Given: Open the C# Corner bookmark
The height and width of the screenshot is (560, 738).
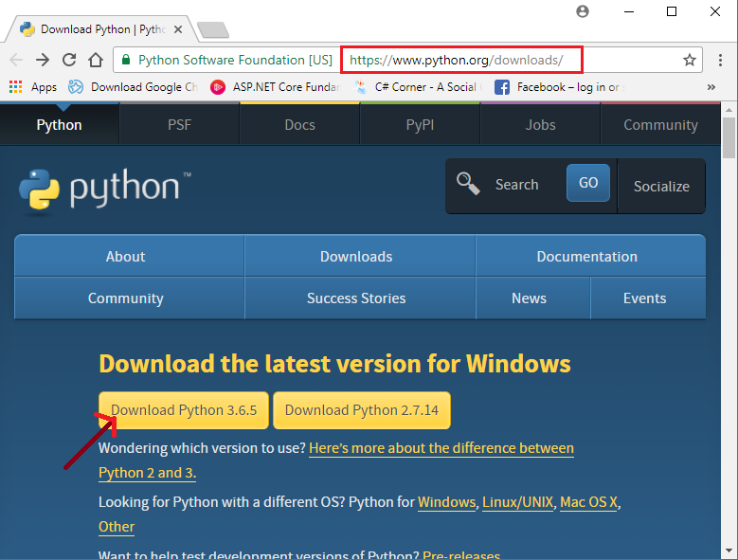Looking at the screenshot, I should click(417, 87).
